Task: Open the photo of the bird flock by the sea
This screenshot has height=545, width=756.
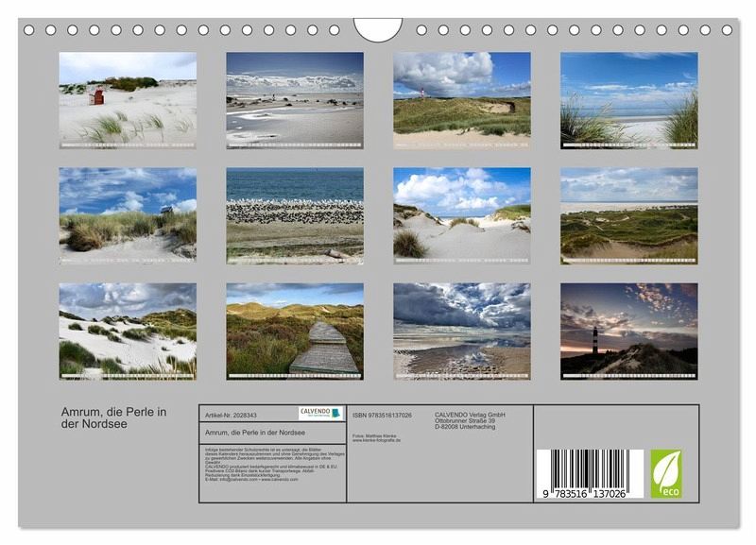Action: (295, 215)
